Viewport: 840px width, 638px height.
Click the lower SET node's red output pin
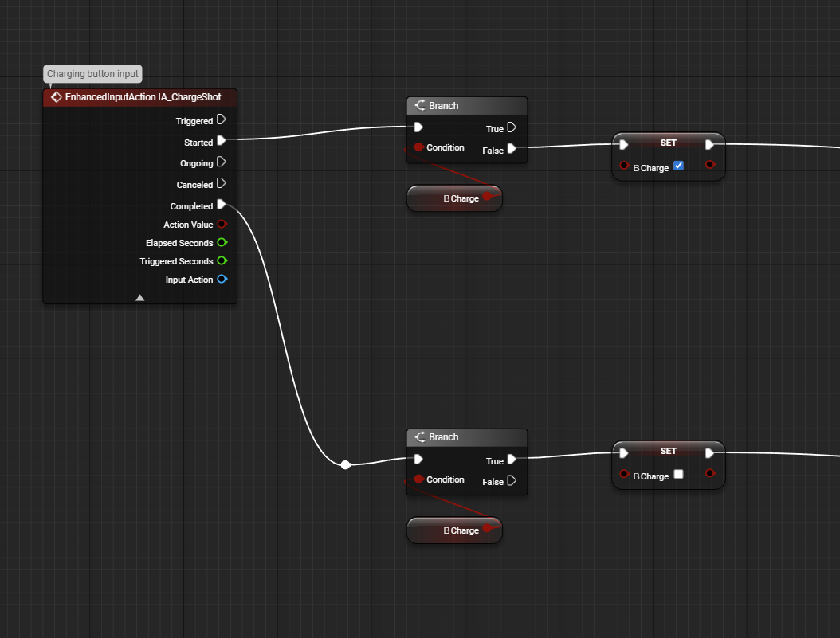click(710, 472)
